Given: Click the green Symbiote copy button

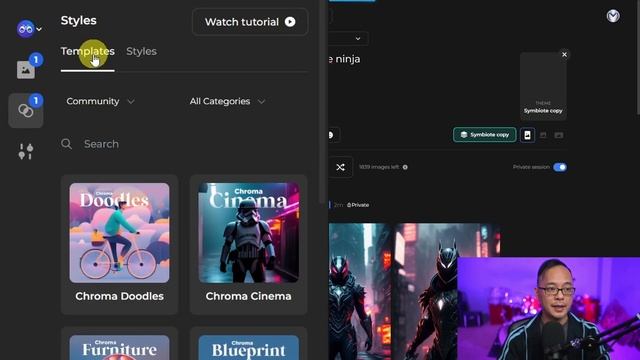Looking at the screenshot, I should 484,135.
